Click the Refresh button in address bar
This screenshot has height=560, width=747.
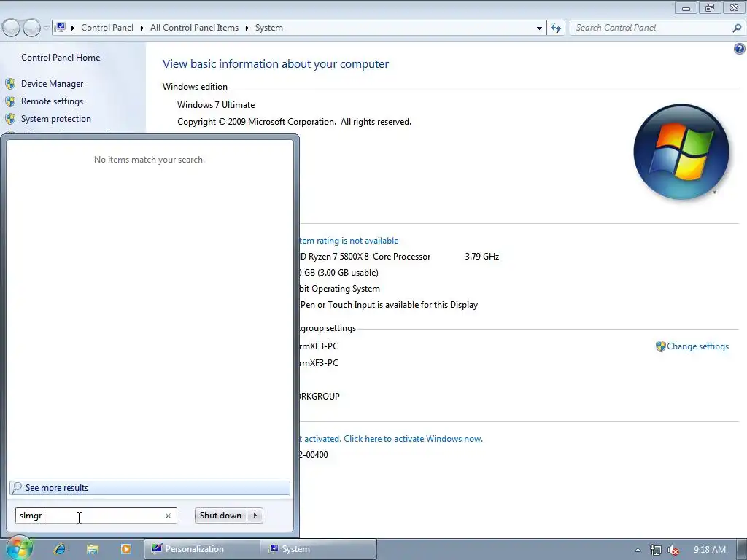(x=556, y=28)
